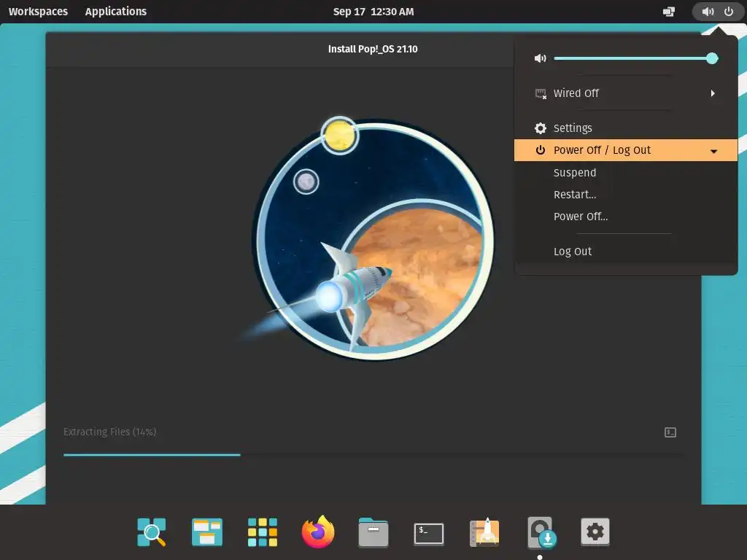Show applications grid from dock

(x=263, y=532)
